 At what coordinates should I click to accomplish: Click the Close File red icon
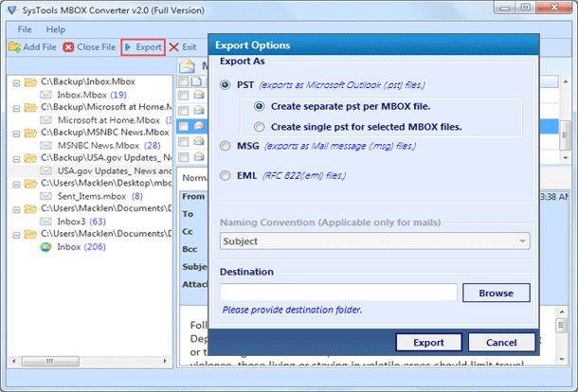click(68, 47)
